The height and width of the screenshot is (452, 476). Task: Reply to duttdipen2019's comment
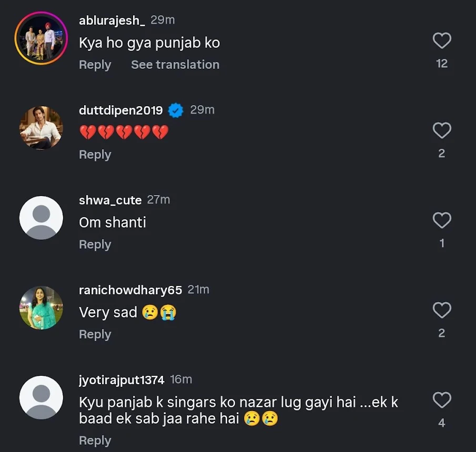pos(95,155)
